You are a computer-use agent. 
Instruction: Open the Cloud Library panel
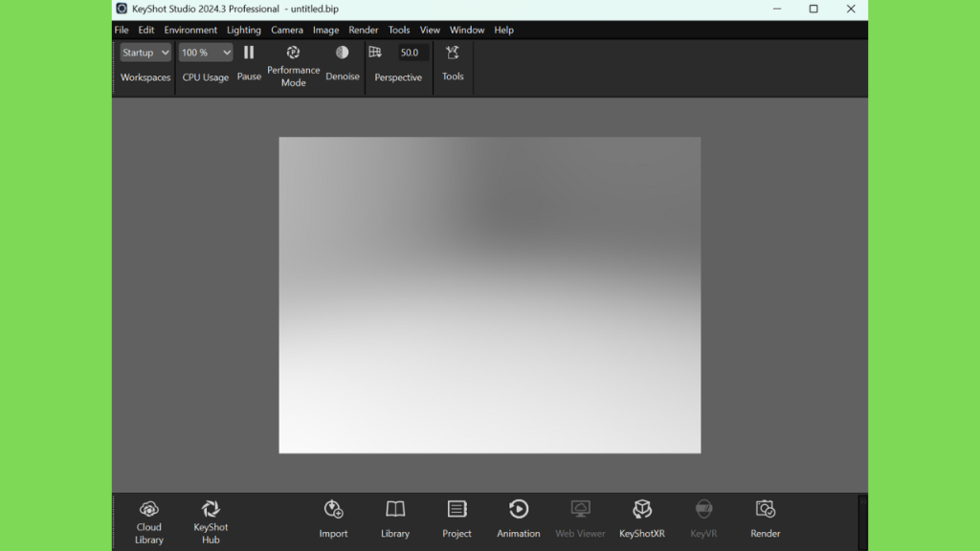click(148, 522)
